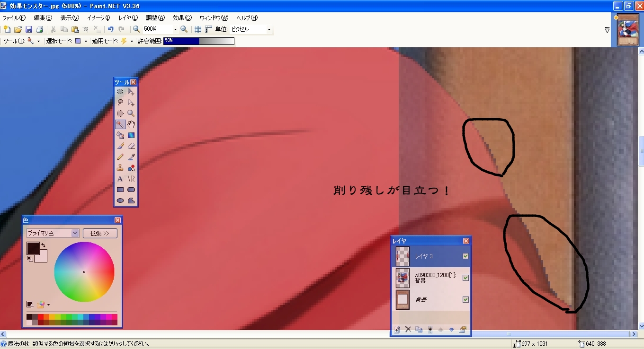Open the image list dropdown arrow
The image size is (644, 349).
tap(608, 30)
